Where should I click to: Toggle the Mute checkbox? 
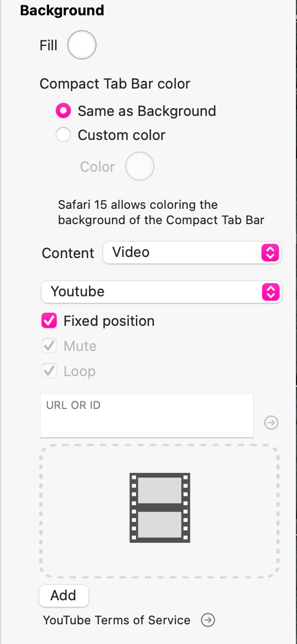(x=49, y=346)
